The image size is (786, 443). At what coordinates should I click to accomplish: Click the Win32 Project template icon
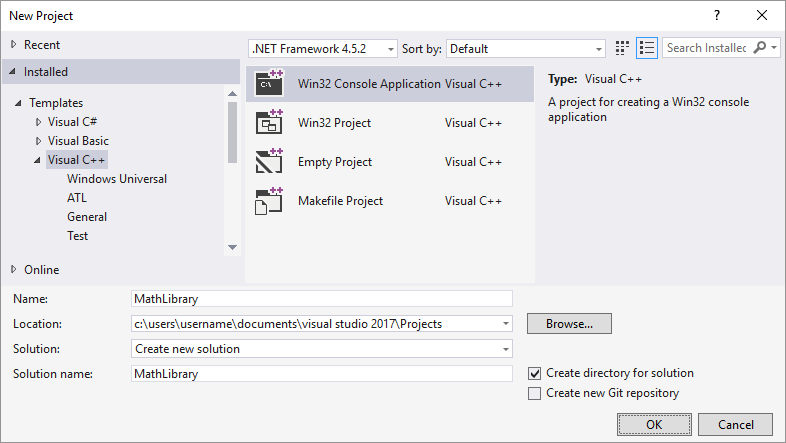point(270,122)
